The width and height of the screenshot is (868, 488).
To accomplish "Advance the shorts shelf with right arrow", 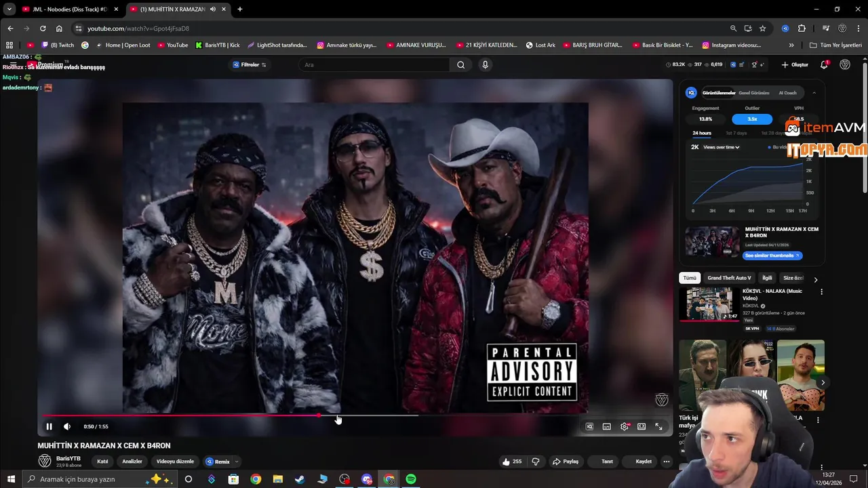I will [x=823, y=383].
